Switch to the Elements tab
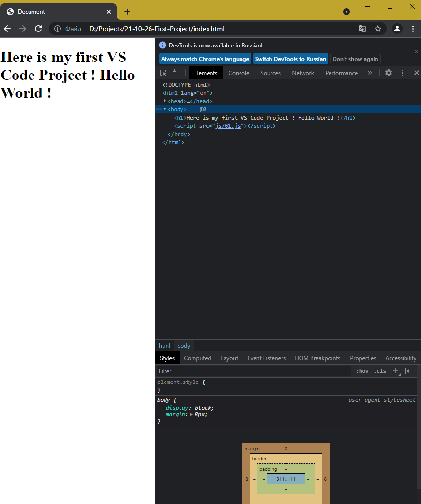 pos(206,73)
